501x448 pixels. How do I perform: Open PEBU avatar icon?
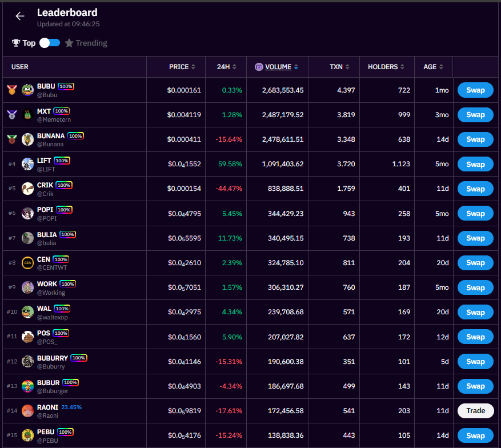(27, 435)
